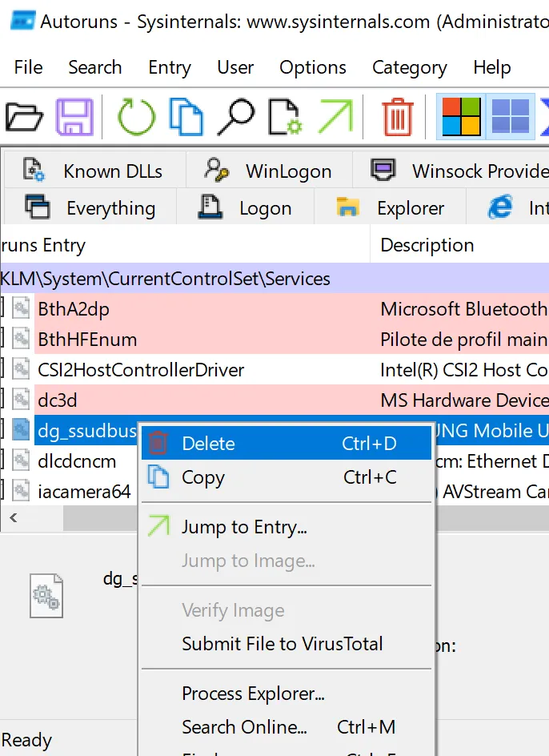Switch to the WinLogon tab

(270, 171)
